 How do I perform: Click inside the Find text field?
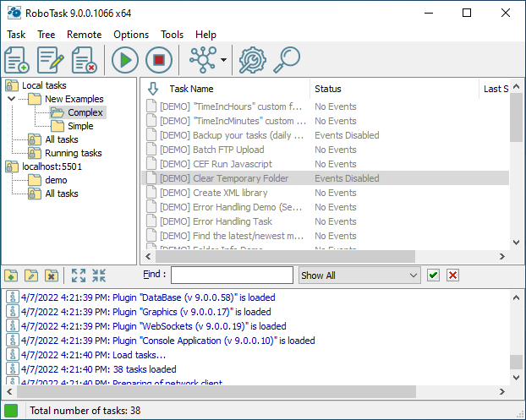(x=232, y=275)
